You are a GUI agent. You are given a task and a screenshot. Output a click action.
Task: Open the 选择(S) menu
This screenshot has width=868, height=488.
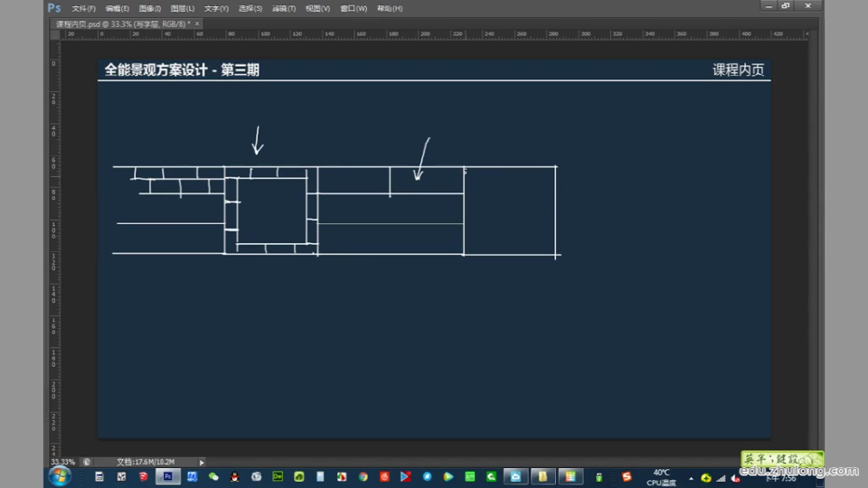(x=250, y=8)
